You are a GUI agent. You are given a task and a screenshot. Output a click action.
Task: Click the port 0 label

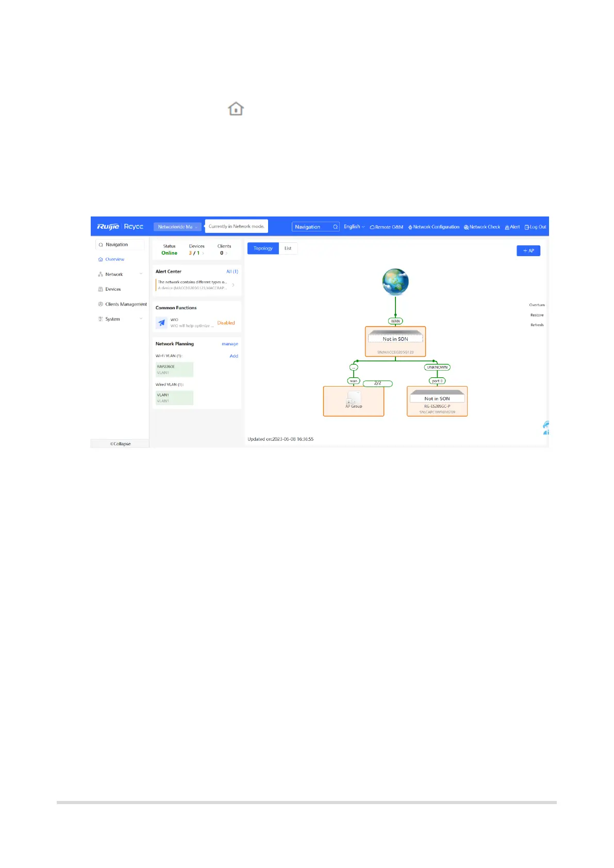coord(437,381)
